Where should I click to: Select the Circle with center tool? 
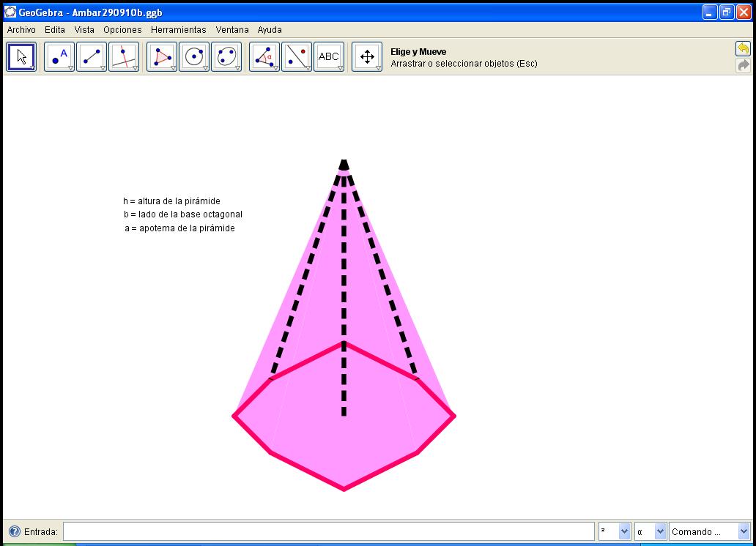[194, 56]
